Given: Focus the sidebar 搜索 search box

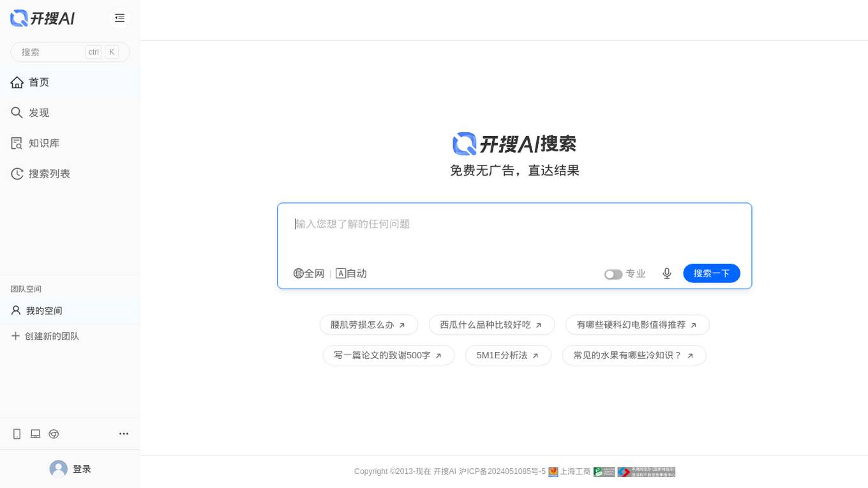Looking at the screenshot, I should pos(70,52).
